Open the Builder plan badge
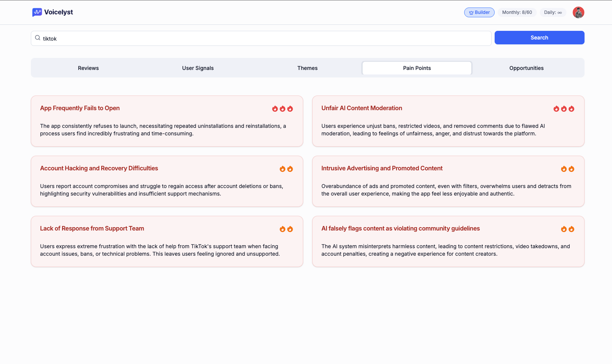 (479, 12)
